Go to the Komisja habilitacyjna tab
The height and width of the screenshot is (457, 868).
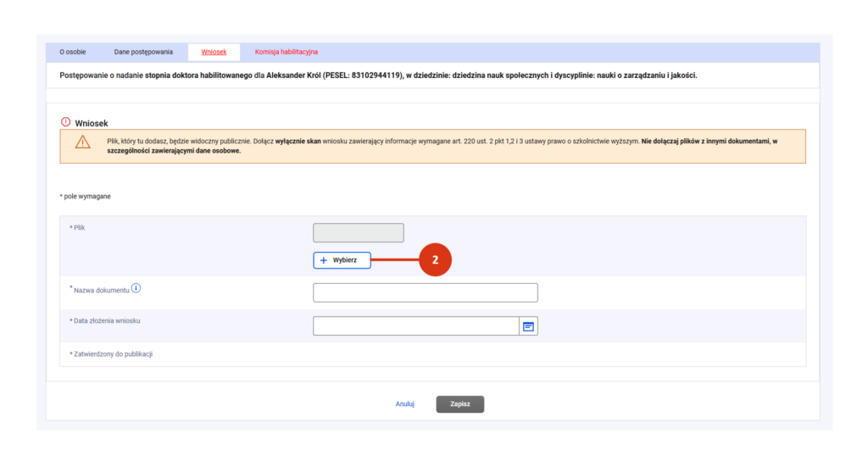[x=286, y=52]
